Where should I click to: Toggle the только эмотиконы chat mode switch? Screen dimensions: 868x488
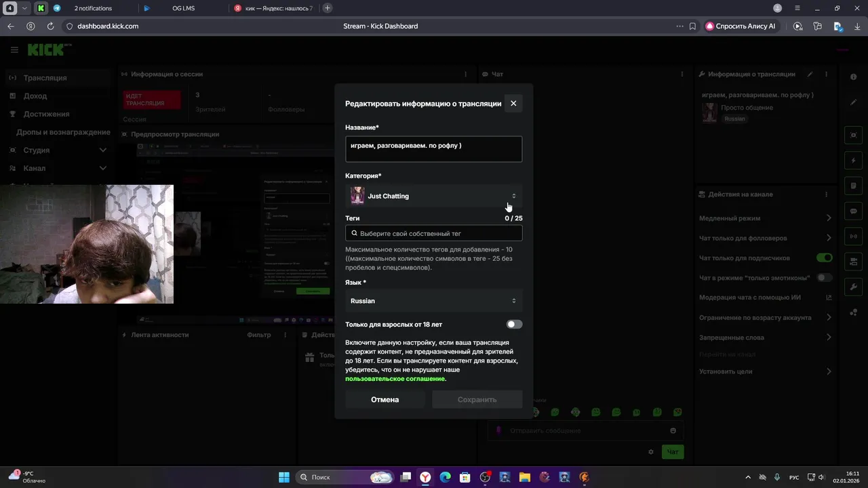[x=824, y=278]
